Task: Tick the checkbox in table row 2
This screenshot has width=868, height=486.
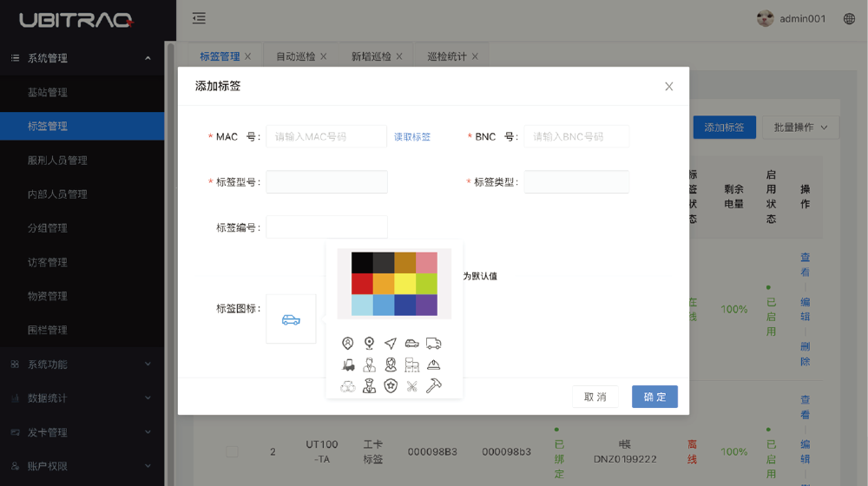Action: (x=232, y=451)
